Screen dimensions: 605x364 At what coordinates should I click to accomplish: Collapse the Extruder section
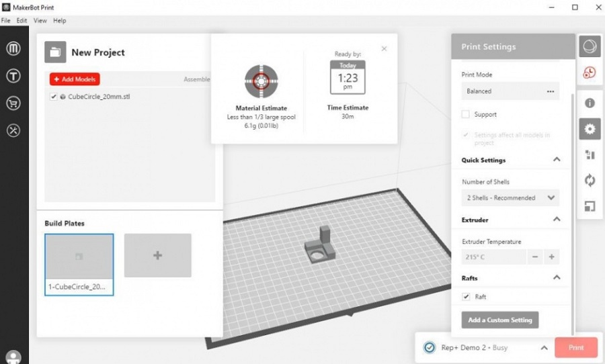[x=557, y=219]
